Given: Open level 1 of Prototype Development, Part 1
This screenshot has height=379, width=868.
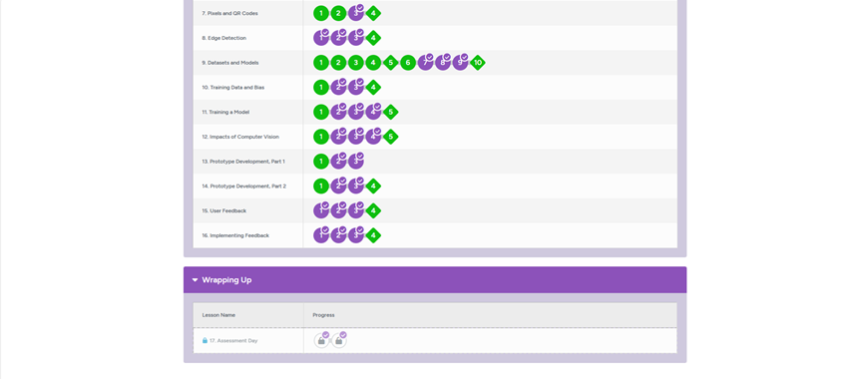Looking at the screenshot, I should point(321,162).
